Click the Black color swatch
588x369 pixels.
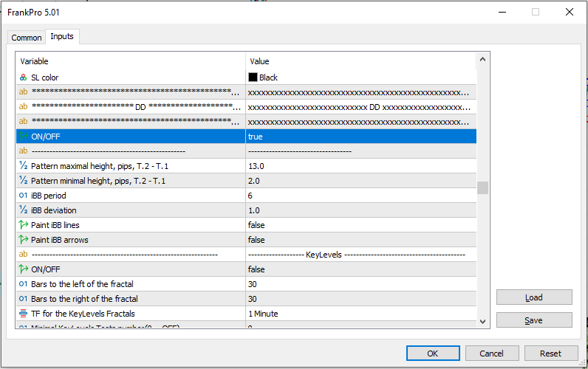253,77
